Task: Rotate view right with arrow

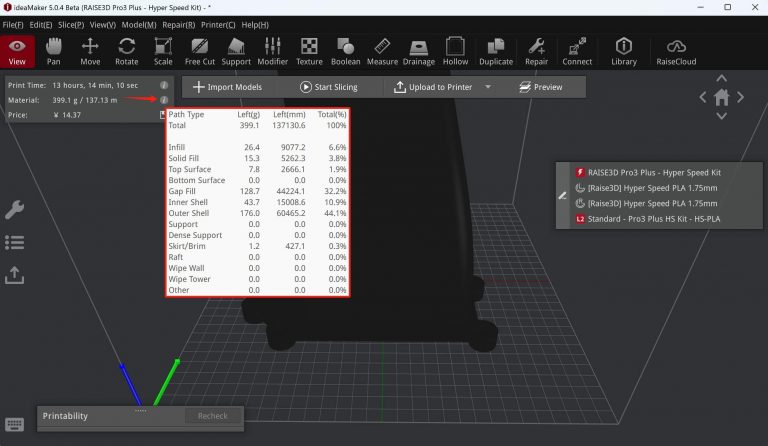Action: (x=741, y=97)
